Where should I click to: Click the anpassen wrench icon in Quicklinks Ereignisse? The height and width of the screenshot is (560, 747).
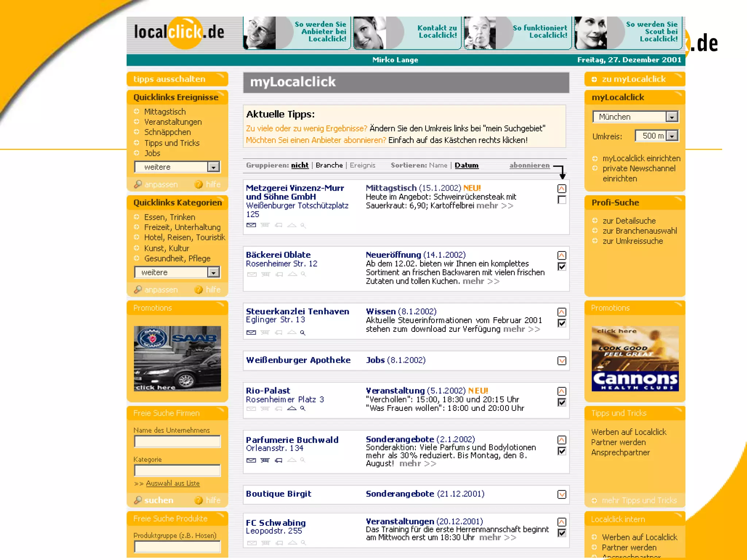pos(138,184)
